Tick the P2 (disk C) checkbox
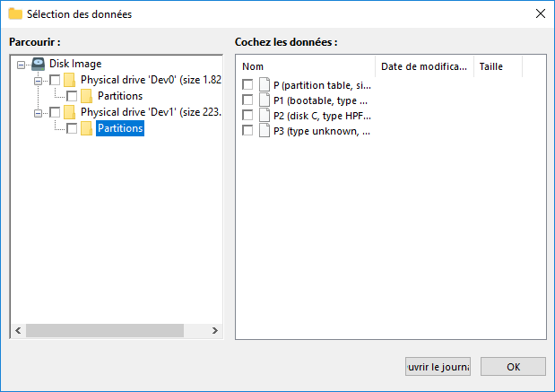The height and width of the screenshot is (392, 555). [247, 115]
